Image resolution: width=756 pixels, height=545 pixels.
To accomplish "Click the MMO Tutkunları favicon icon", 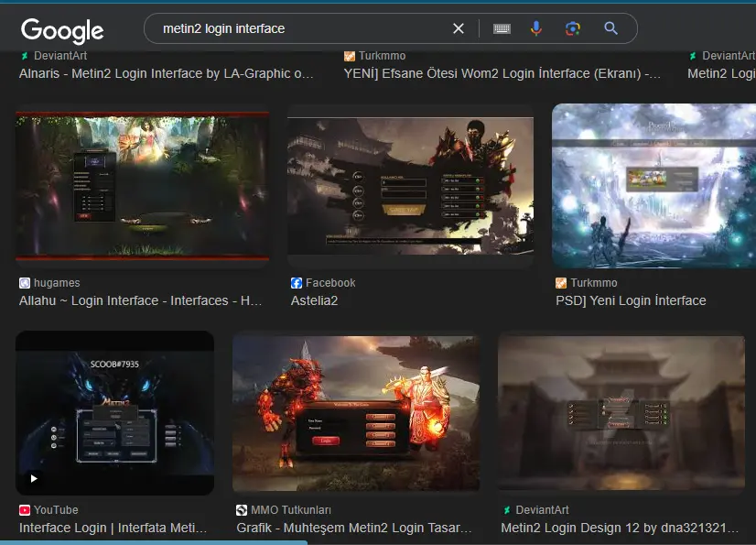I will tap(242, 510).
